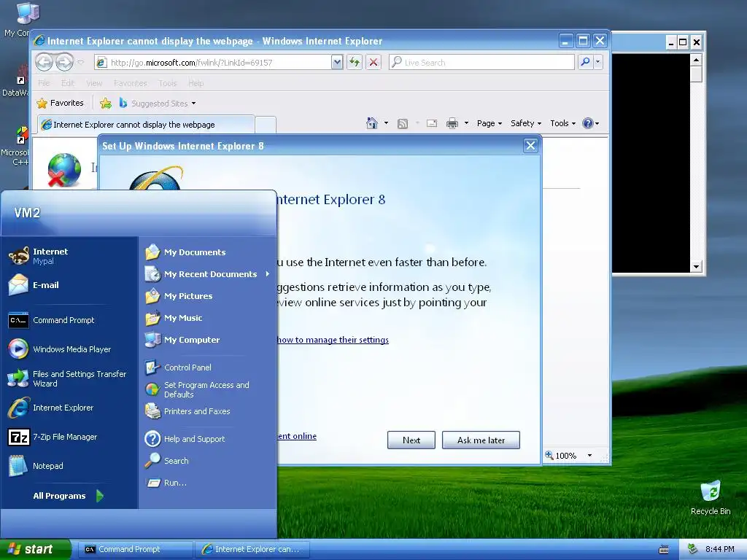
Task: Open the zoom level 100% dropdown
Action: 589,456
